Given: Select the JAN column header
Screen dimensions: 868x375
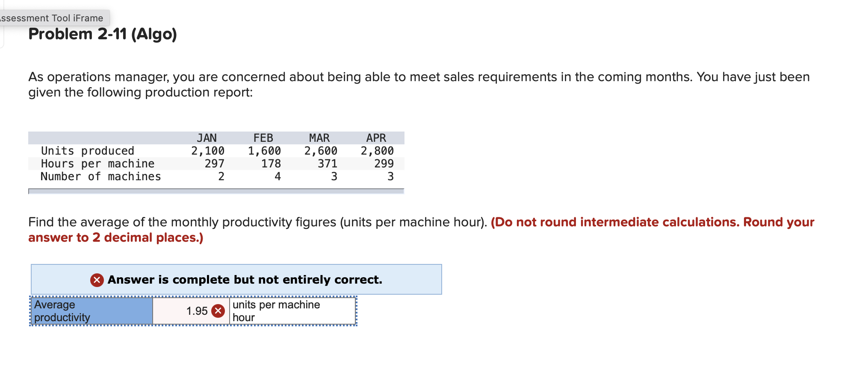Looking at the screenshot, I should coord(207,138).
